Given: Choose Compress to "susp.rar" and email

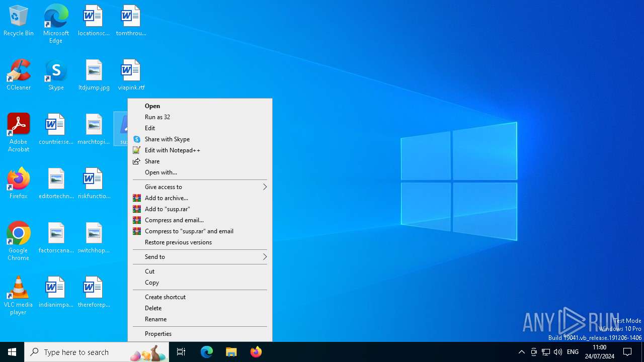Looking at the screenshot, I should 200,231.
